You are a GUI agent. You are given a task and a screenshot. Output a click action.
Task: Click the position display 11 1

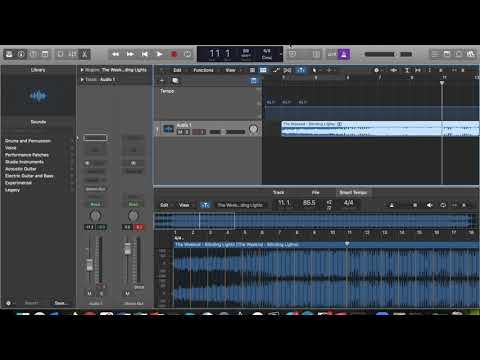point(220,53)
